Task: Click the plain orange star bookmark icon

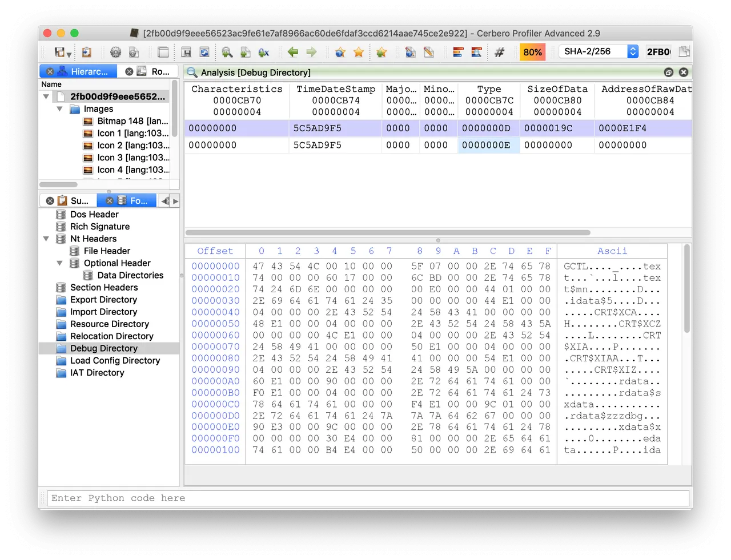Action: [359, 52]
